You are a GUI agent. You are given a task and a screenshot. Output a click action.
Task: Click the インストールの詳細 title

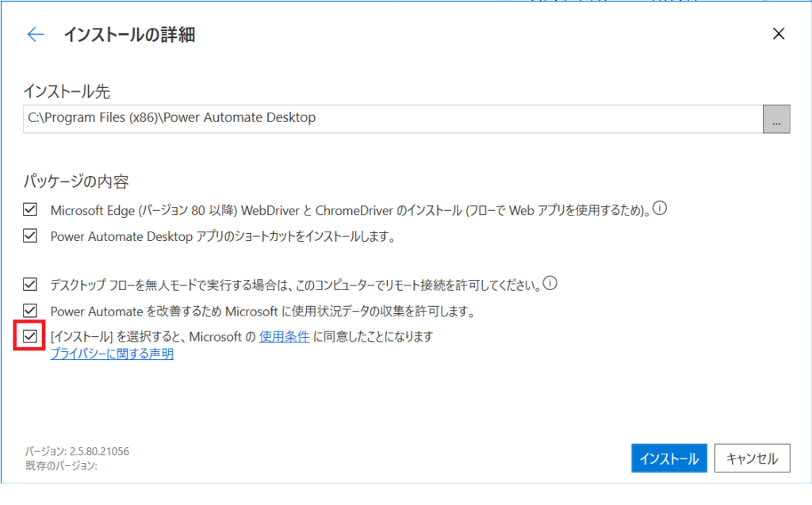click(x=129, y=35)
